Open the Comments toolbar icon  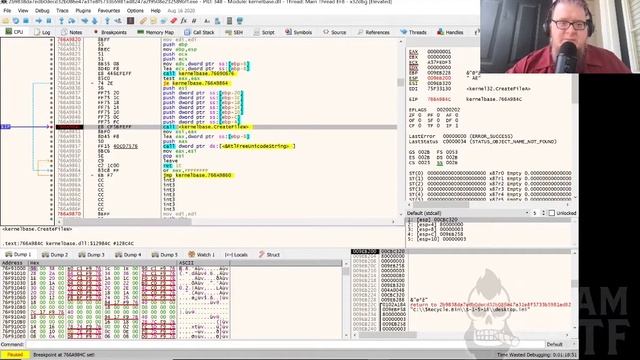pos(153,20)
